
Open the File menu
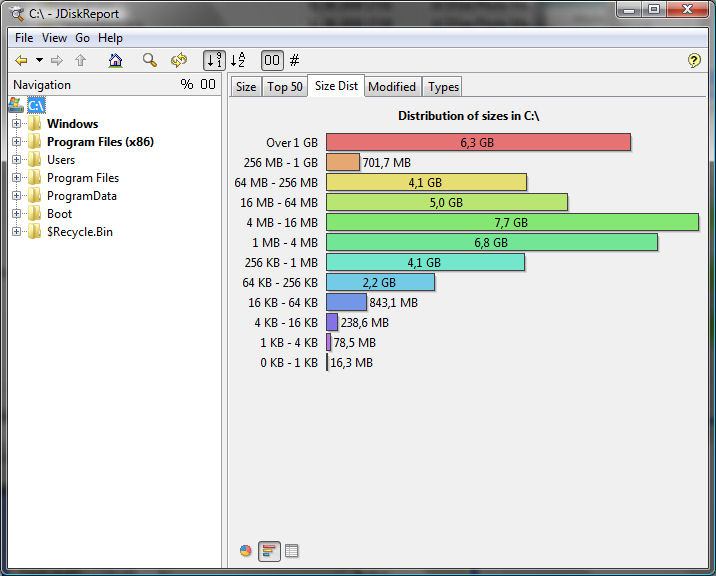coord(24,38)
